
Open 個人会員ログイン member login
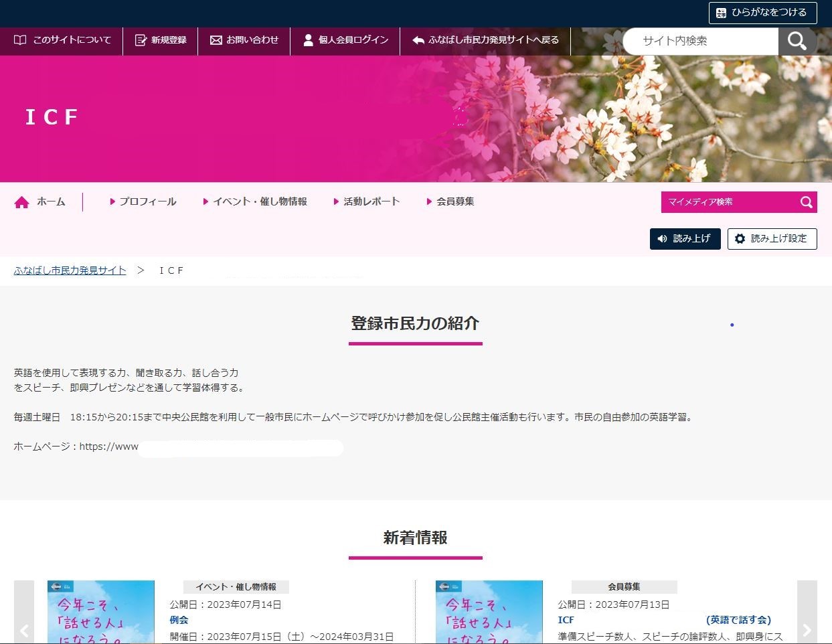click(x=345, y=40)
